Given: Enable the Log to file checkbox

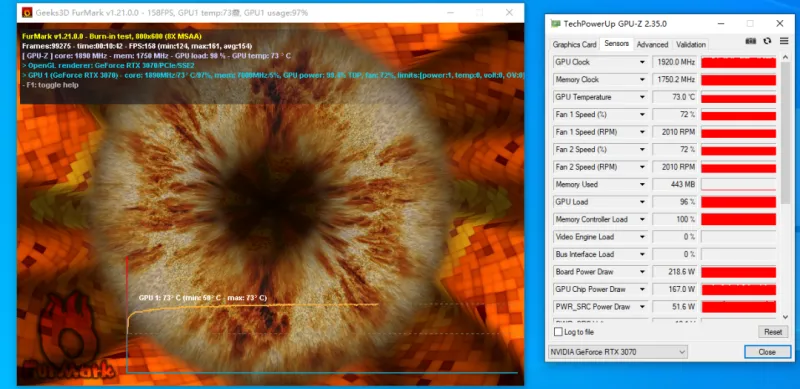Looking at the screenshot, I should [558, 332].
